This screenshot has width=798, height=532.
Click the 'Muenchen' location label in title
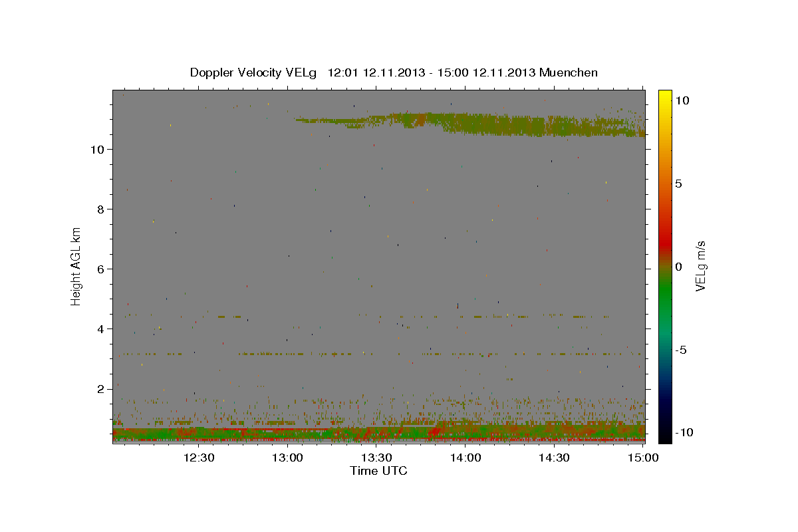pyautogui.click(x=569, y=72)
